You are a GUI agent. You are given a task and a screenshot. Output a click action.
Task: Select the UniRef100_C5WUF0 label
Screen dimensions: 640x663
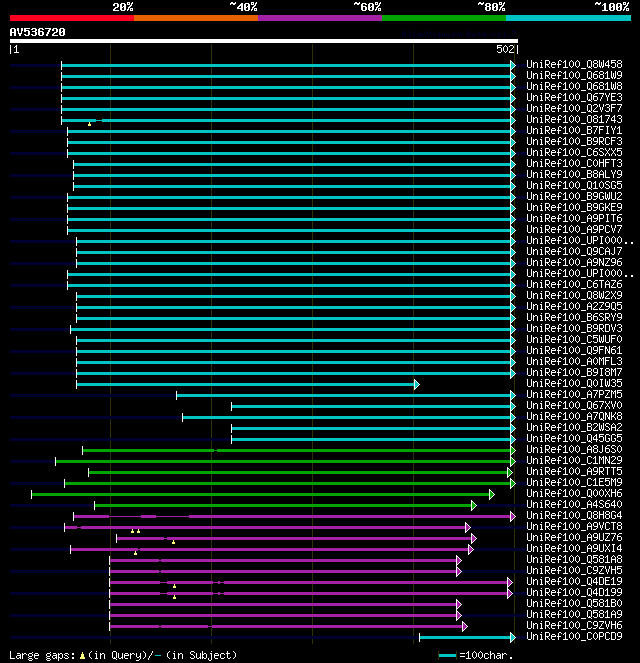(574, 339)
